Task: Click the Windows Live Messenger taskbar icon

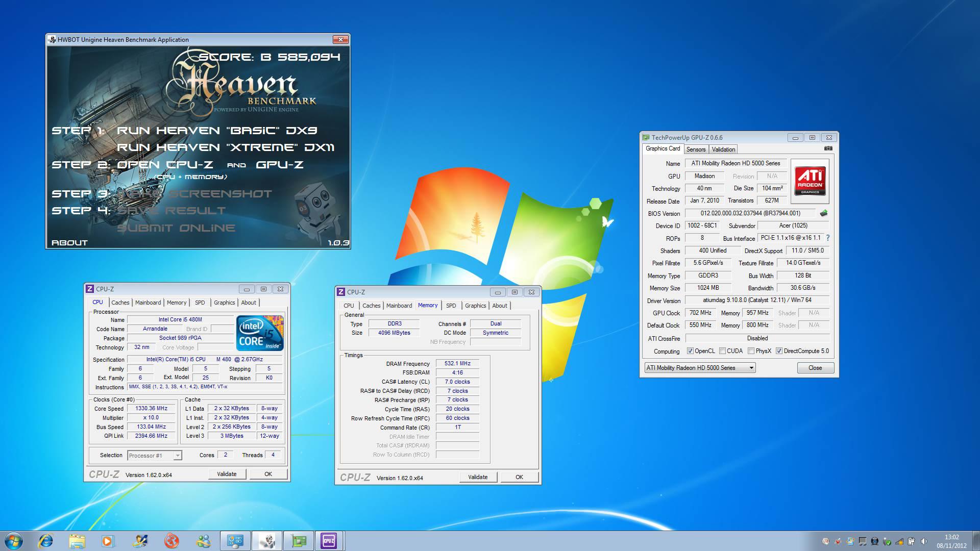Action: [x=203, y=541]
